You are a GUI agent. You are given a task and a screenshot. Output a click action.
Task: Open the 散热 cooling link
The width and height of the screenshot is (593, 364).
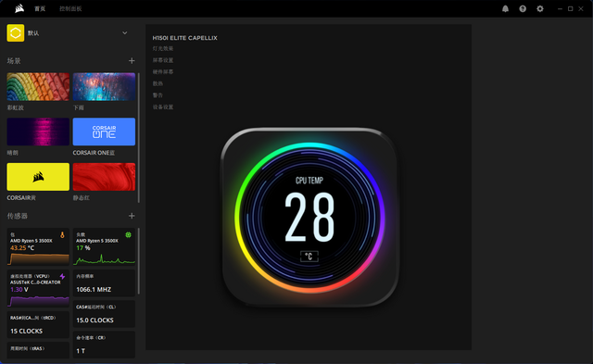(158, 83)
